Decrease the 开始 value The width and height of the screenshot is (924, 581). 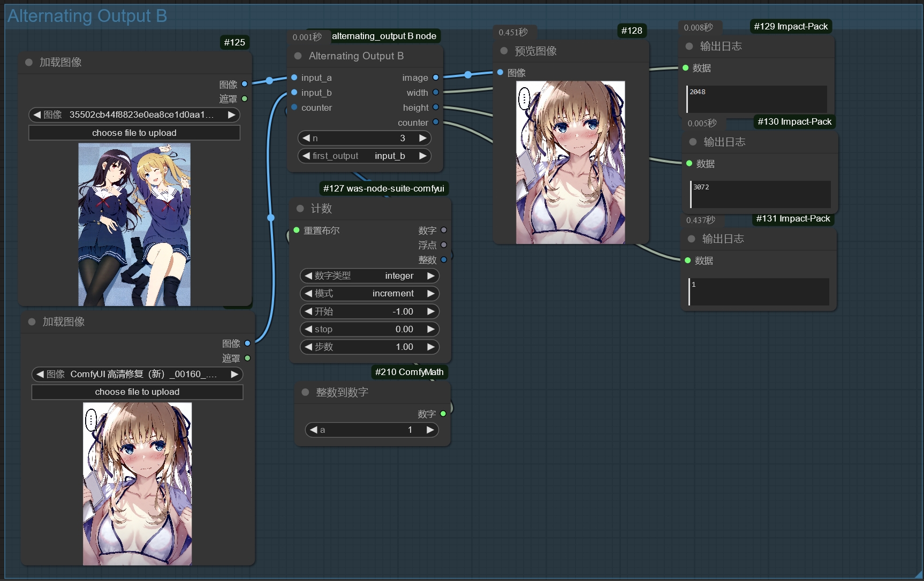click(308, 311)
